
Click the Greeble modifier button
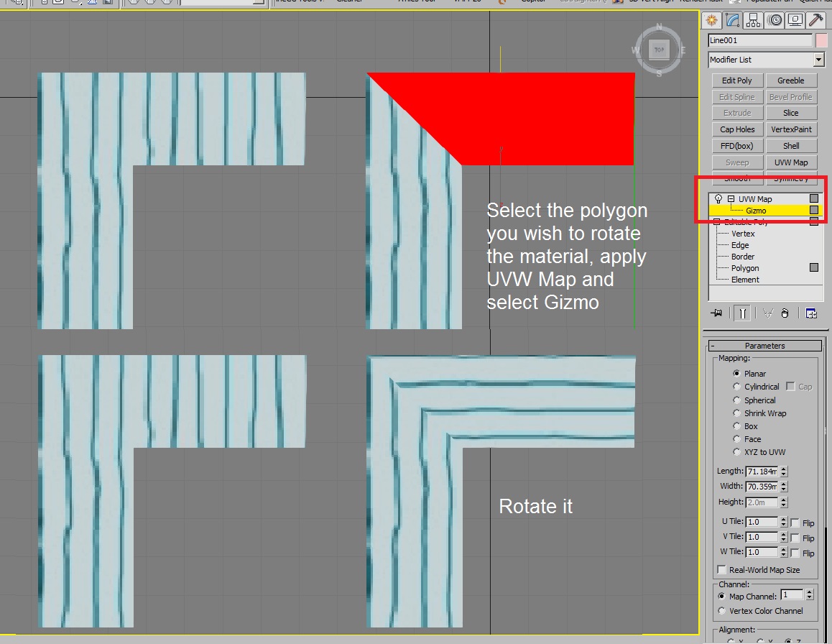point(791,80)
